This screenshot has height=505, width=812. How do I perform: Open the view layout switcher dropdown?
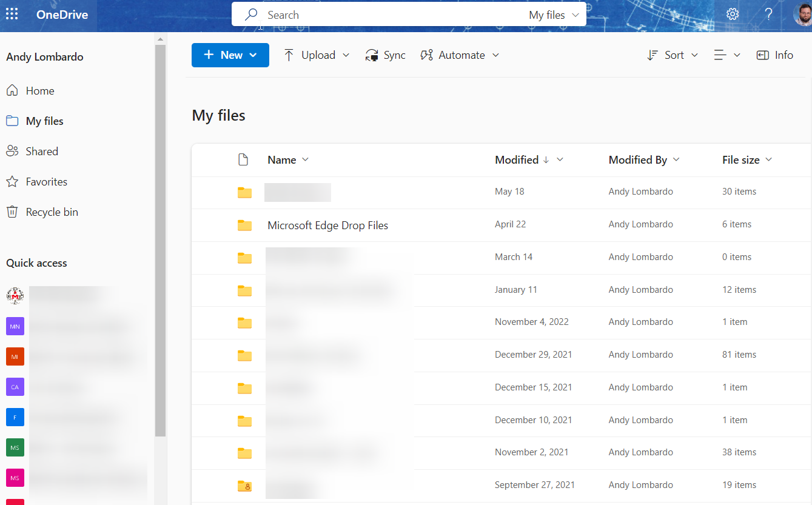[727, 55]
